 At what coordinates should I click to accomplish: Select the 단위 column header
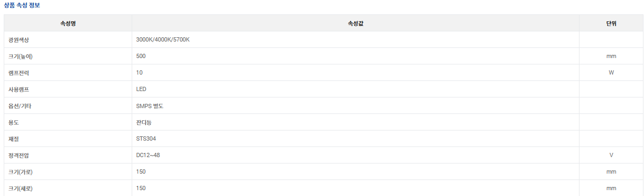[x=611, y=23]
